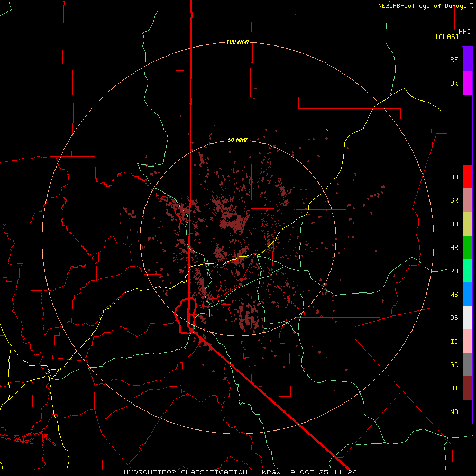Click the UK legend label

[454, 83]
